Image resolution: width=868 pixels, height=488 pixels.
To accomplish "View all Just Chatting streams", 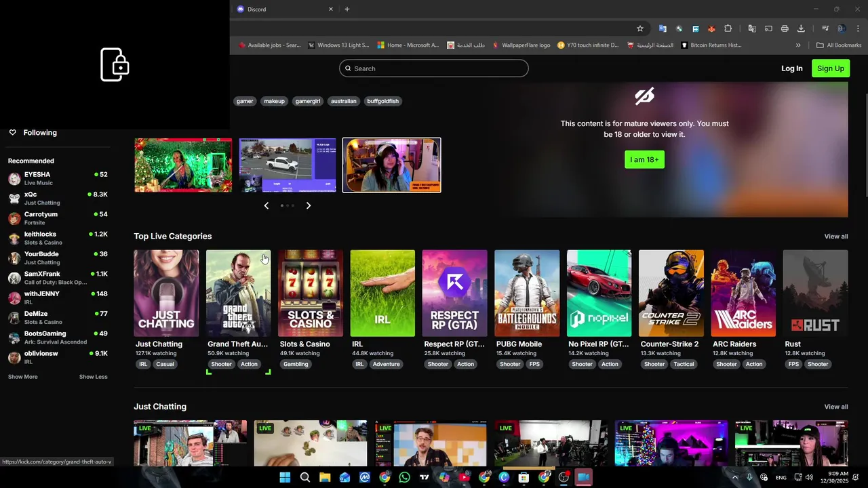I will click(x=836, y=407).
